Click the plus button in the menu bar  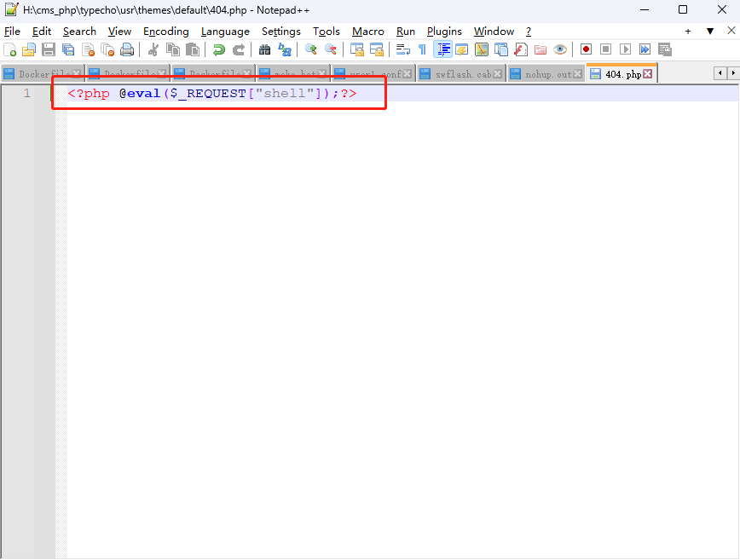click(x=688, y=32)
